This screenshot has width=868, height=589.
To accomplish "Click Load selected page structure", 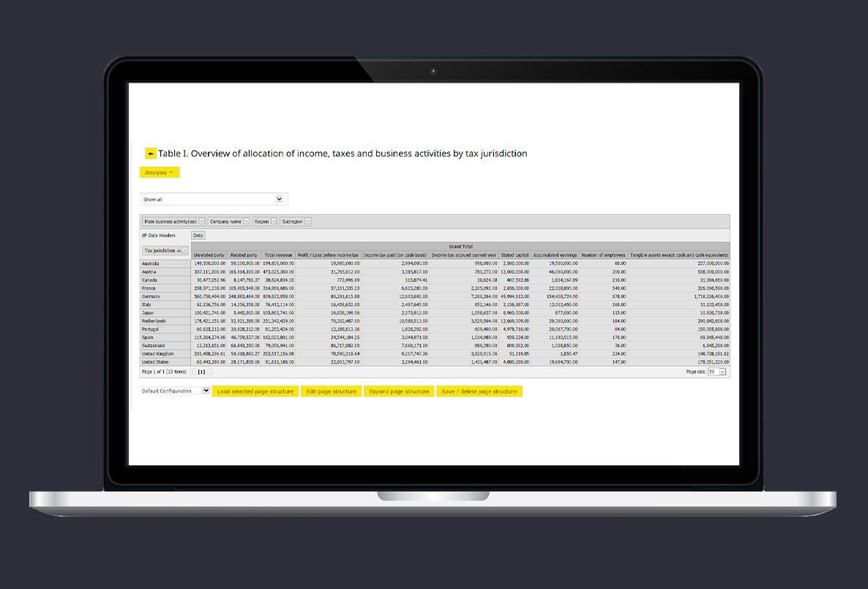I will click(255, 391).
